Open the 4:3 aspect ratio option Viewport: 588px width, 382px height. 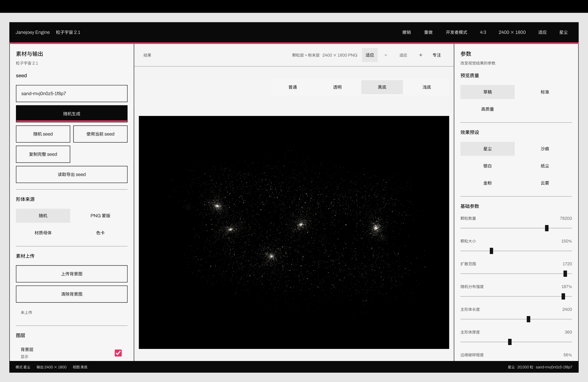[x=483, y=32]
